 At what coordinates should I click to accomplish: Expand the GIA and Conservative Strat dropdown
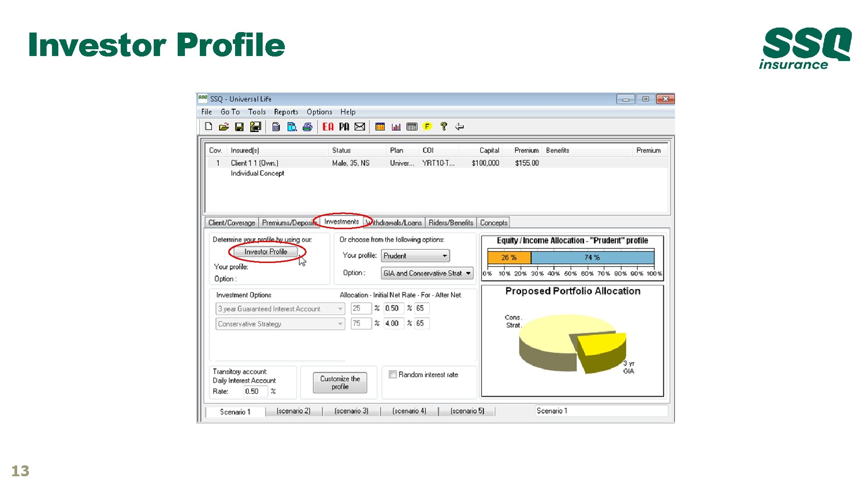point(427,273)
